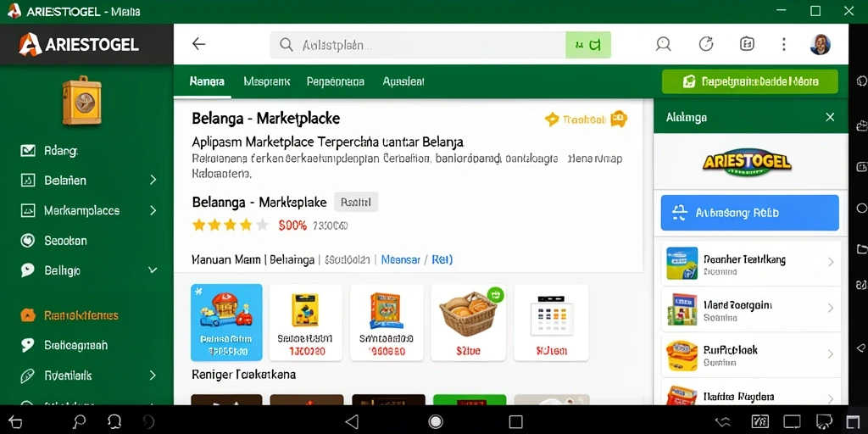Click the ARIESTOGEL banner logo in side panel
The image size is (868, 434).
pos(747,161)
